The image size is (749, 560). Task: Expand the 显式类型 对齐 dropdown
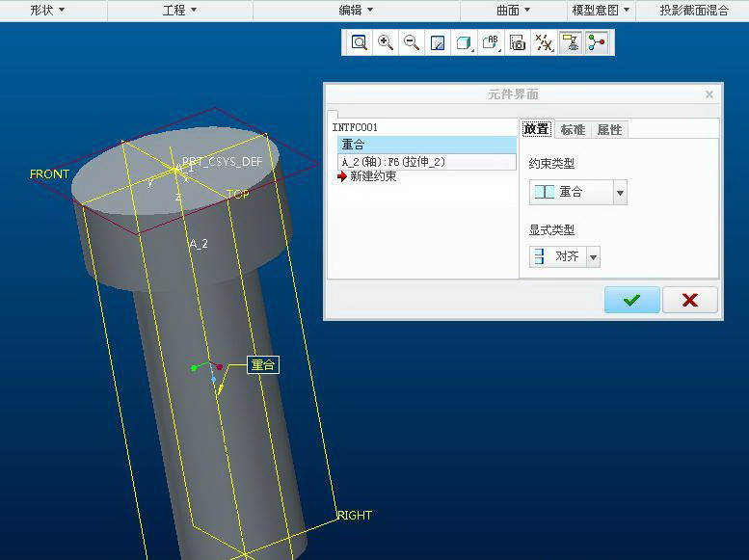point(593,257)
